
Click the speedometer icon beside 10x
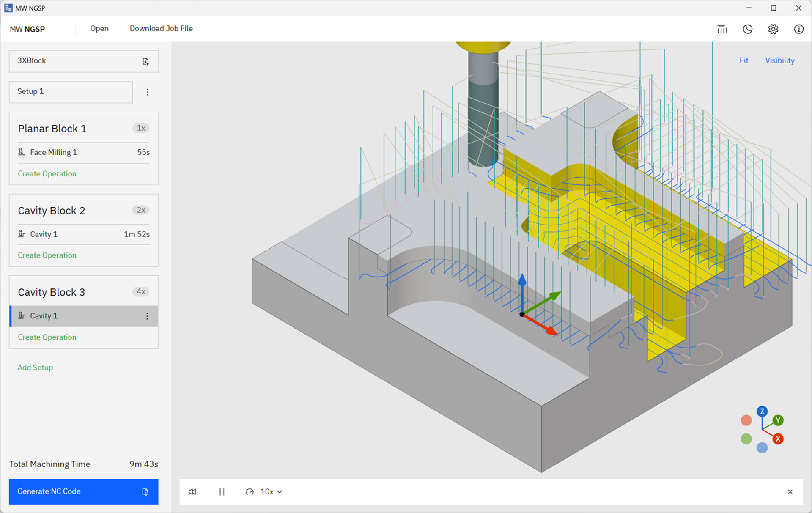click(x=250, y=492)
